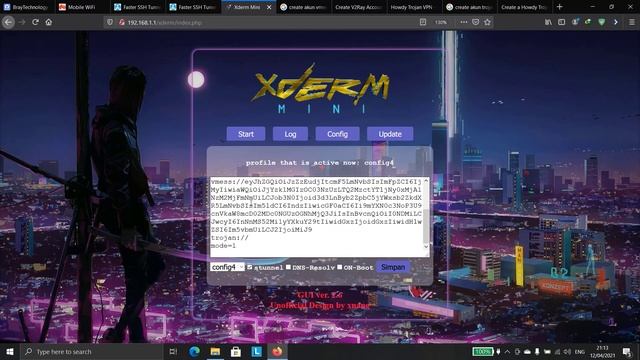Click the taskbar search box

[x=92, y=351]
